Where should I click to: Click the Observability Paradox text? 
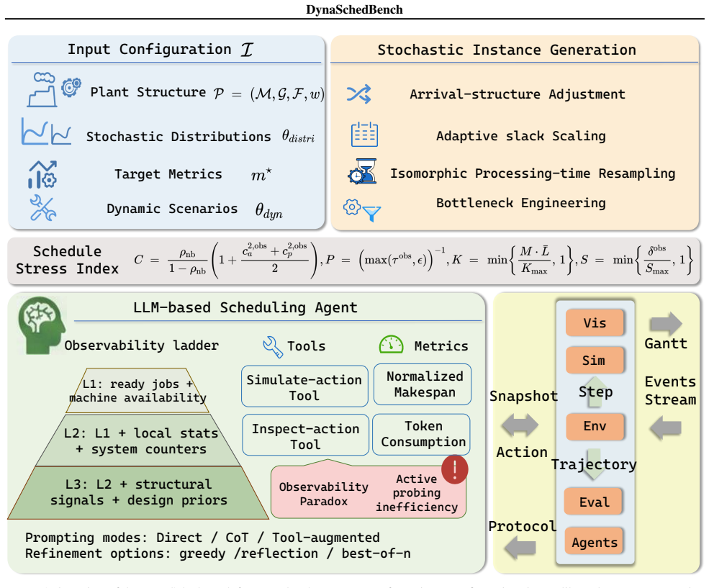coord(323,494)
